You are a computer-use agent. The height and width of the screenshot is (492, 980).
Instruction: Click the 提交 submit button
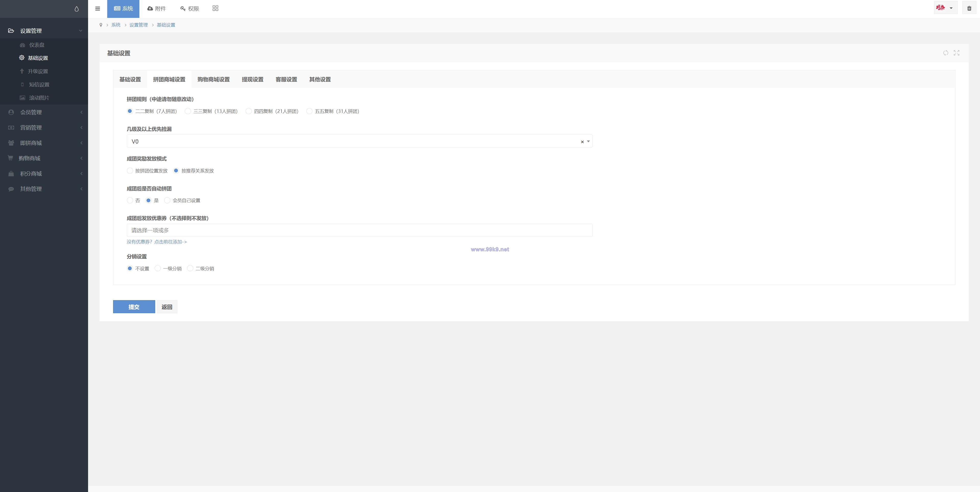pos(134,307)
